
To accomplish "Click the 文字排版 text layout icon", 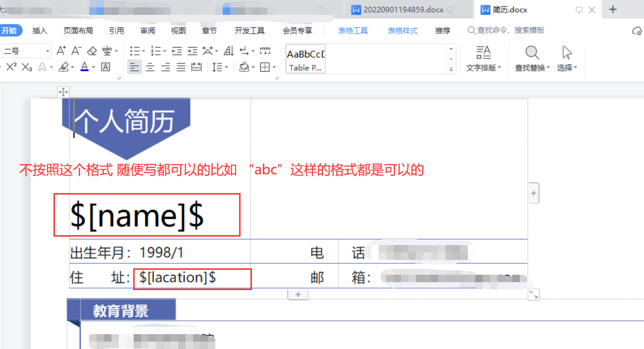I will coord(484,58).
